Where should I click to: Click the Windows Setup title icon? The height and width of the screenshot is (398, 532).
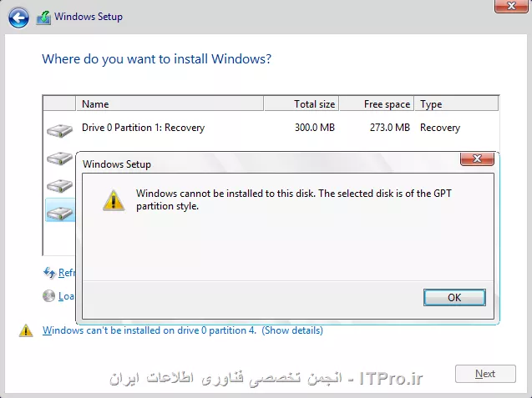(x=43, y=18)
